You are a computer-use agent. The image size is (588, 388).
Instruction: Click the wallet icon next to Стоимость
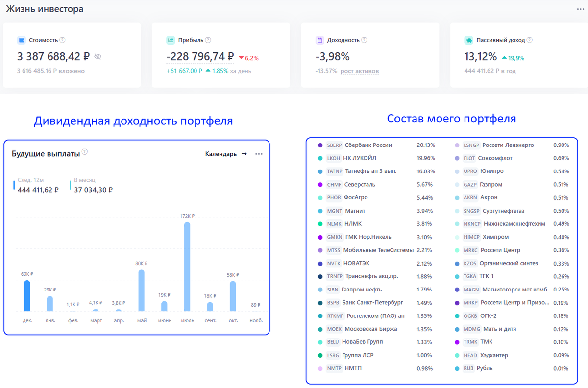(22, 40)
